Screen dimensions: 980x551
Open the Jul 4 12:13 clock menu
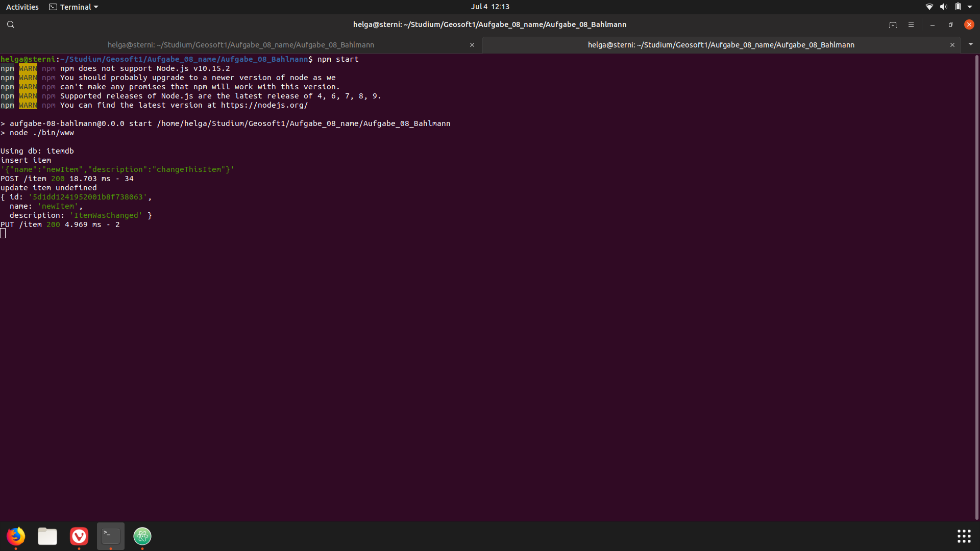(490, 7)
